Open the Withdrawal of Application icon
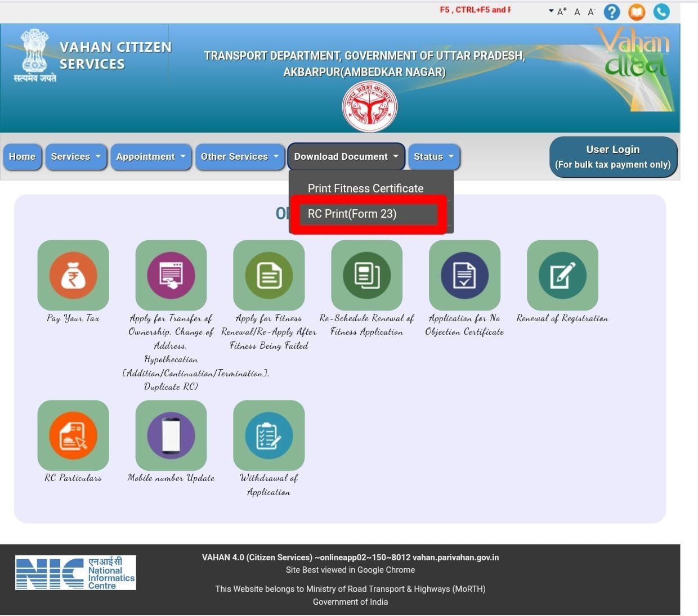 (269, 435)
